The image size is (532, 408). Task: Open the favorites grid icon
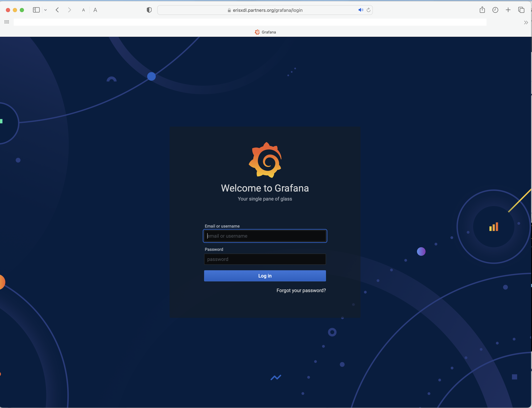(x=7, y=22)
